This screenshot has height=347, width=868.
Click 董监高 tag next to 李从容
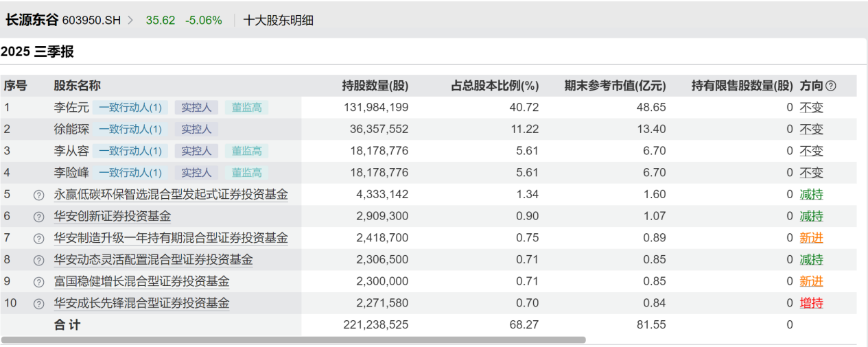pyautogui.click(x=246, y=152)
